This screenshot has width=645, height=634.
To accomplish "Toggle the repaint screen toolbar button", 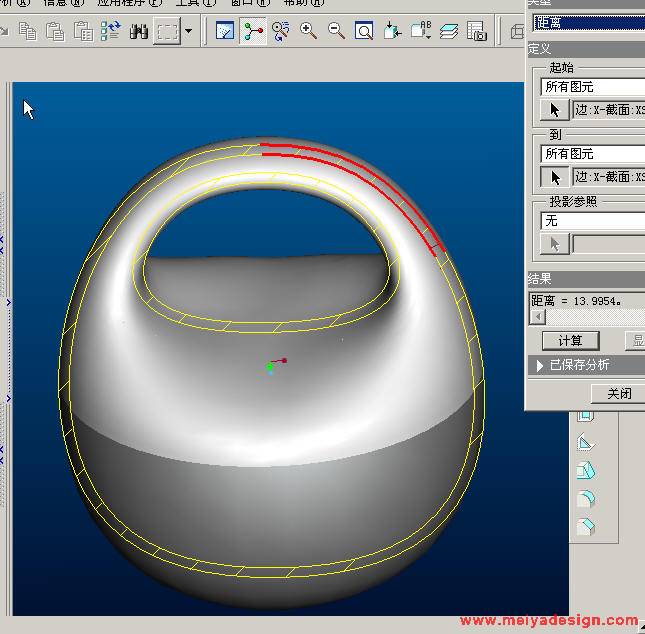I will pyautogui.click(x=225, y=32).
